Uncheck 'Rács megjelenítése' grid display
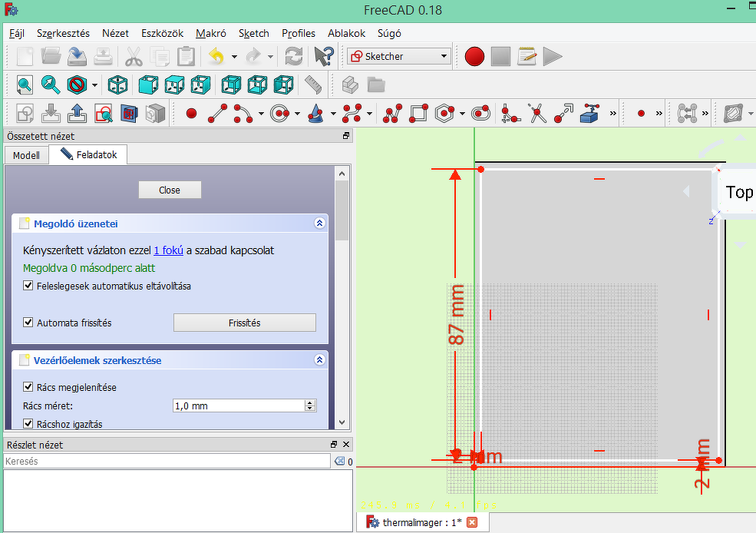Viewport: 756px width, 533px height. [x=28, y=387]
